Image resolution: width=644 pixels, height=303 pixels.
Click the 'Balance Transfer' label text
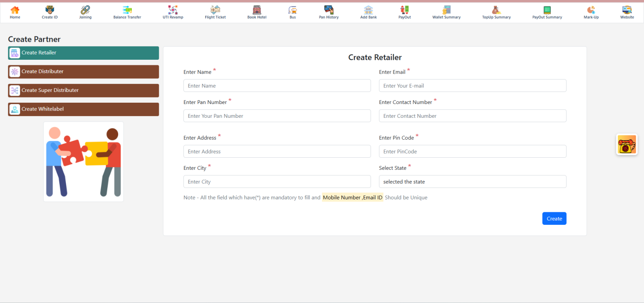[127, 17]
